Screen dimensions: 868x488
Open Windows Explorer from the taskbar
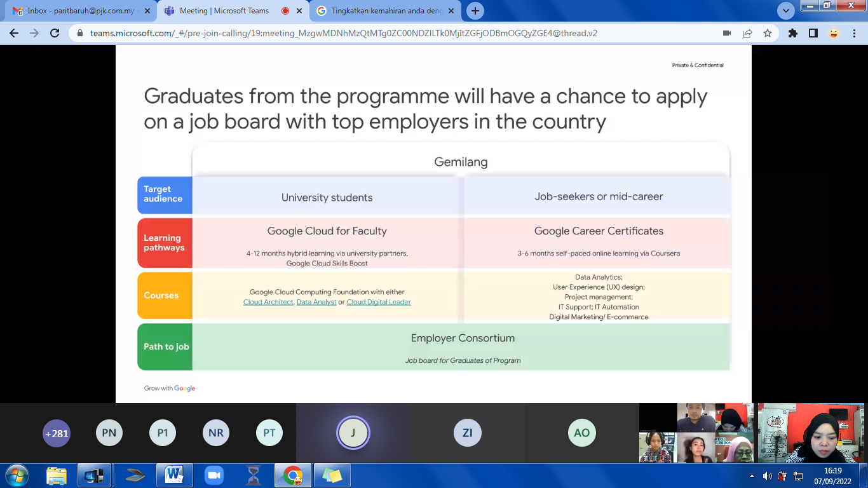click(x=57, y=475)
